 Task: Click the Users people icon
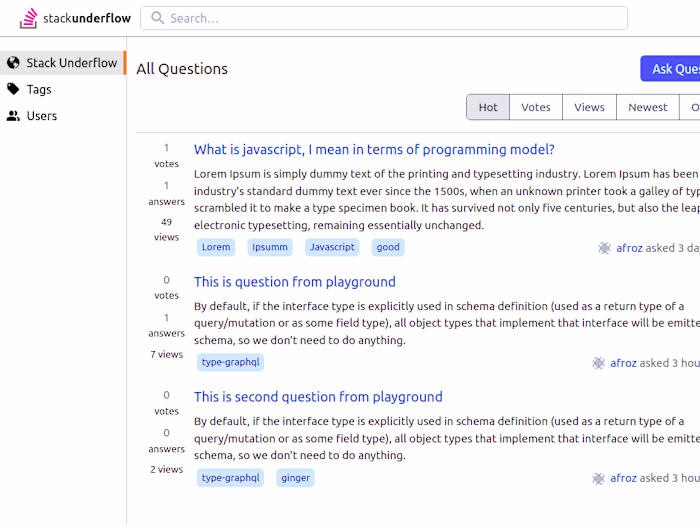(x=13, y=116)
